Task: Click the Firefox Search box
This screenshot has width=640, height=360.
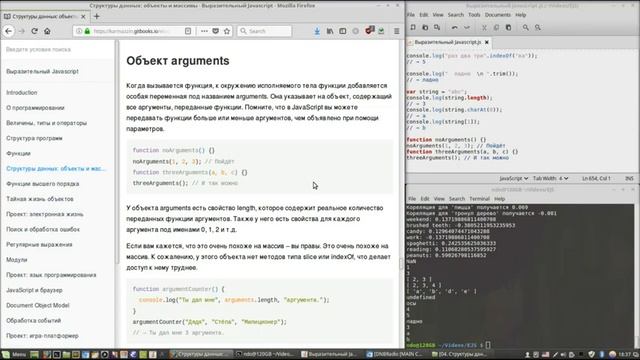Action: pos(264,31)
